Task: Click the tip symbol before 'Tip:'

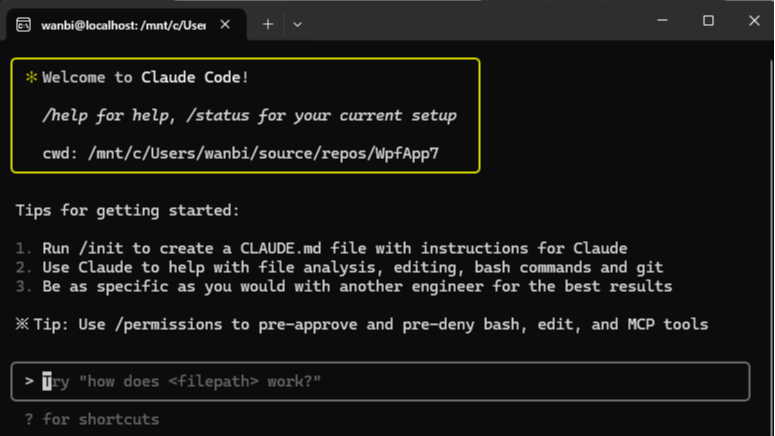Action: point(22,324)
